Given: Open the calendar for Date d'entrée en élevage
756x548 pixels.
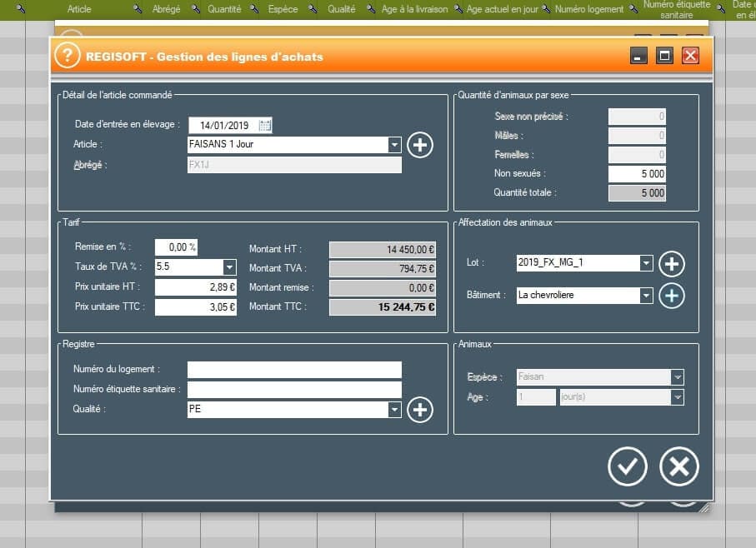Looking at the screenshot, I should coord(265,124).
